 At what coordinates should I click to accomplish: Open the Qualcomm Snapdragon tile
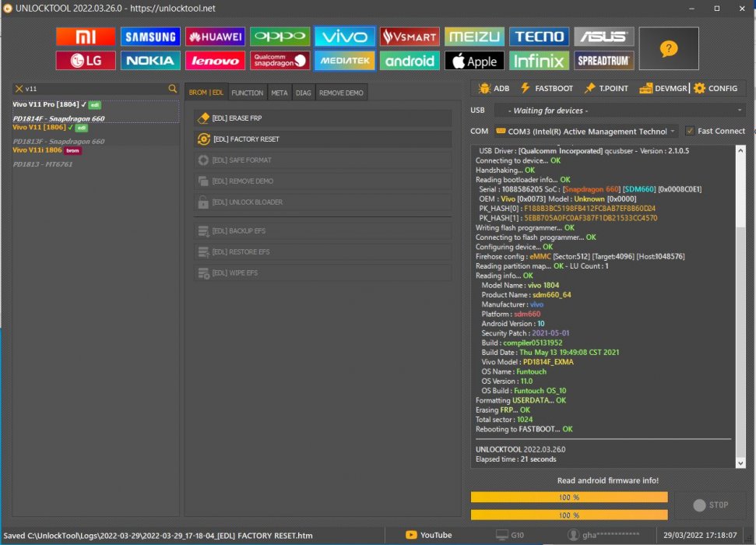[280, 61]
